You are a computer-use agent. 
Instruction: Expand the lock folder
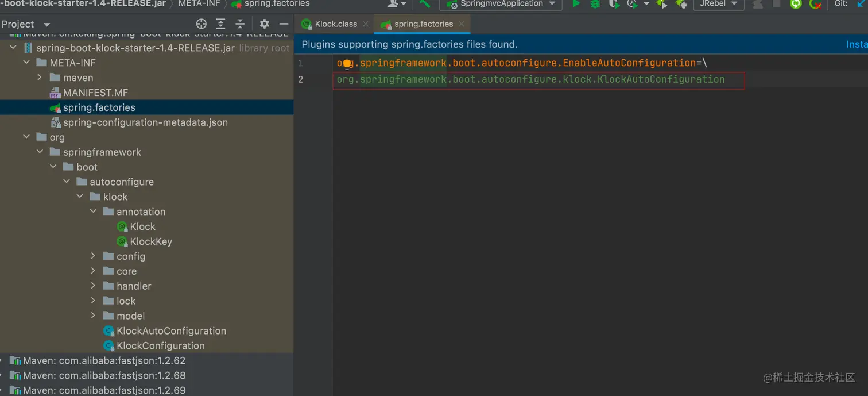pyautogui.click(x=93, y=301)
